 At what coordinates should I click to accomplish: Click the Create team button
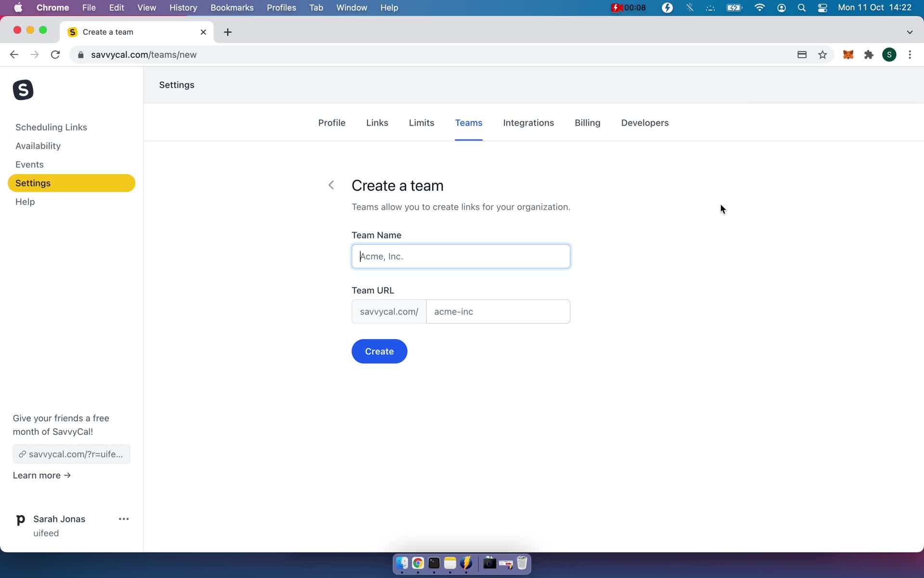point(379,352)
